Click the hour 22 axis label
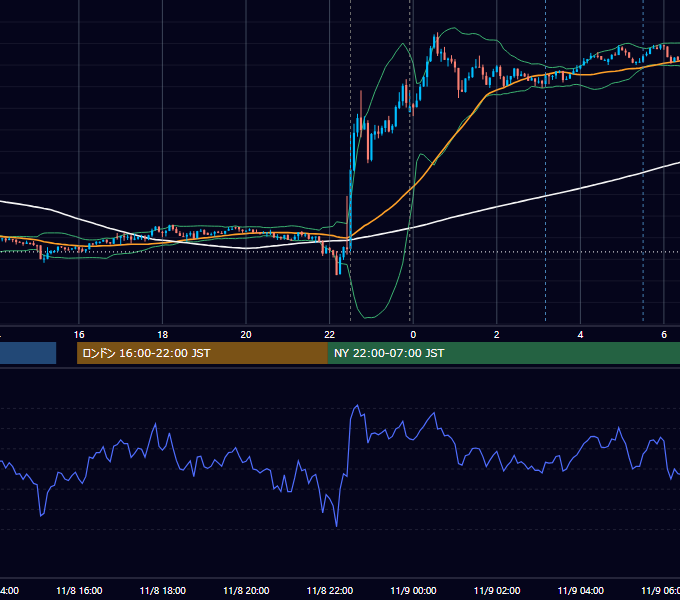This screenshot has height=600, width=680. (330, 335)
